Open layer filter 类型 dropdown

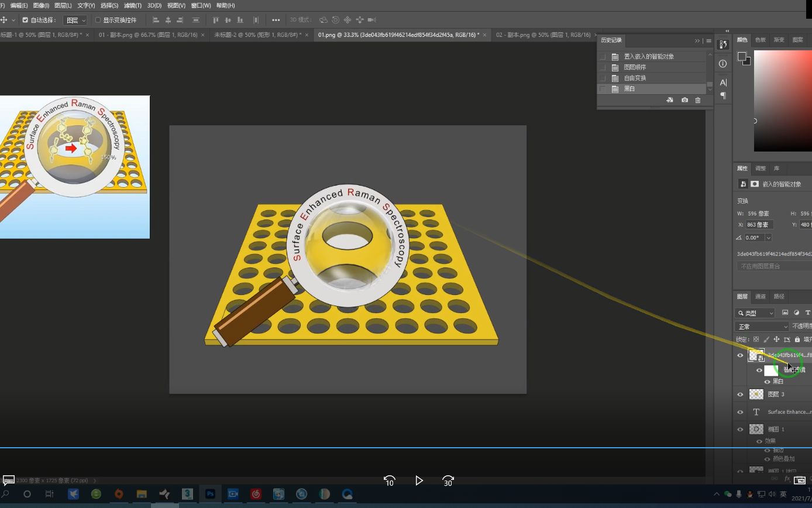click(x=755, y=313)
